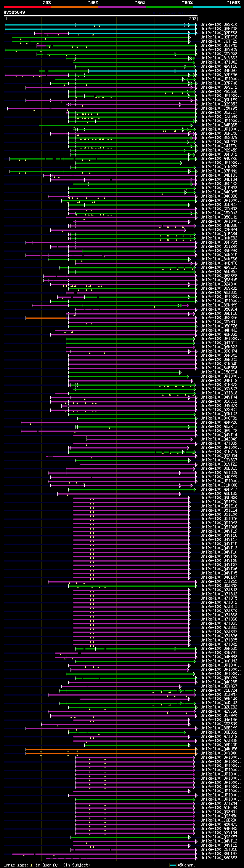Click the UniRef100_Q4DID3 label

tap(219, 176)
